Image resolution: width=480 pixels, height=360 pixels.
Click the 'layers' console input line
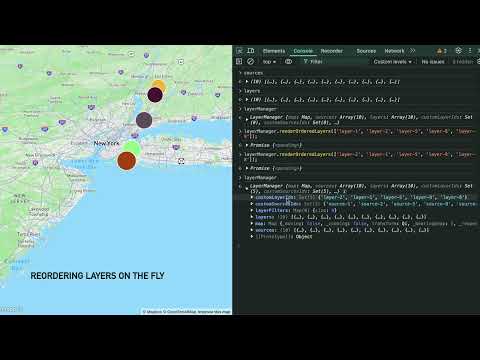252,91
